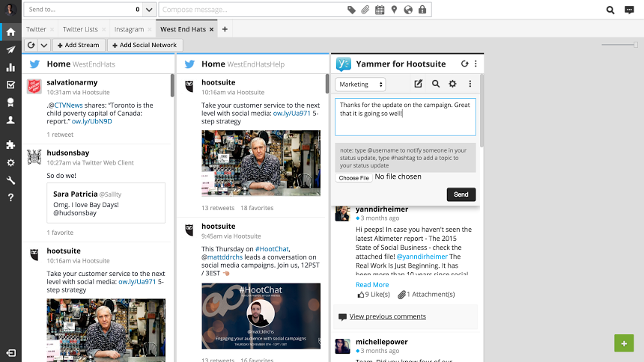
Task: Open the conversations chat bubble icon
Action: pos(629,10)
